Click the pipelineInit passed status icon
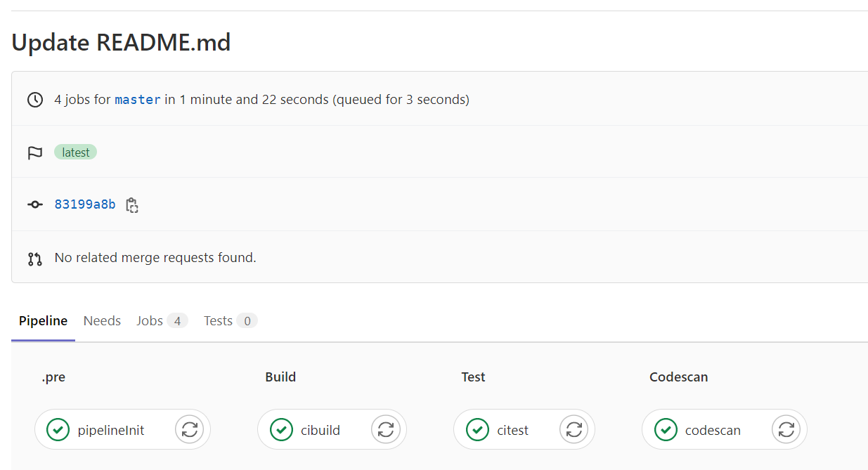 (x=58, y=429)
